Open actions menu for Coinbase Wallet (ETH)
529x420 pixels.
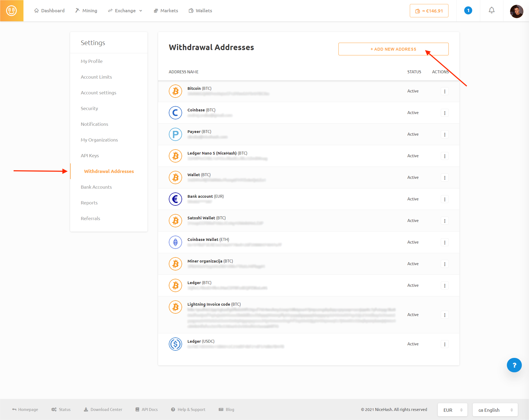tap(444, 243)
